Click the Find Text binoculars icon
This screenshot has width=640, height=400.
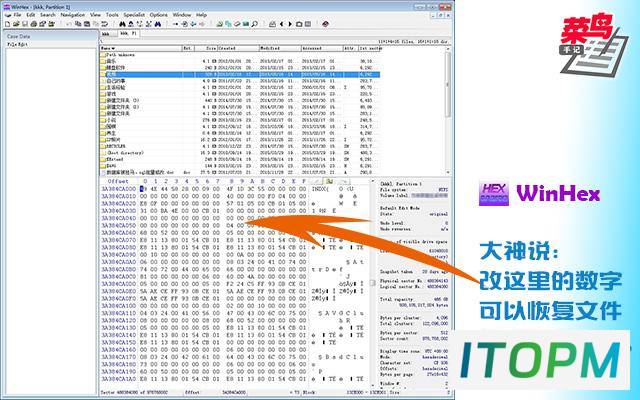[x=122, y=24]
